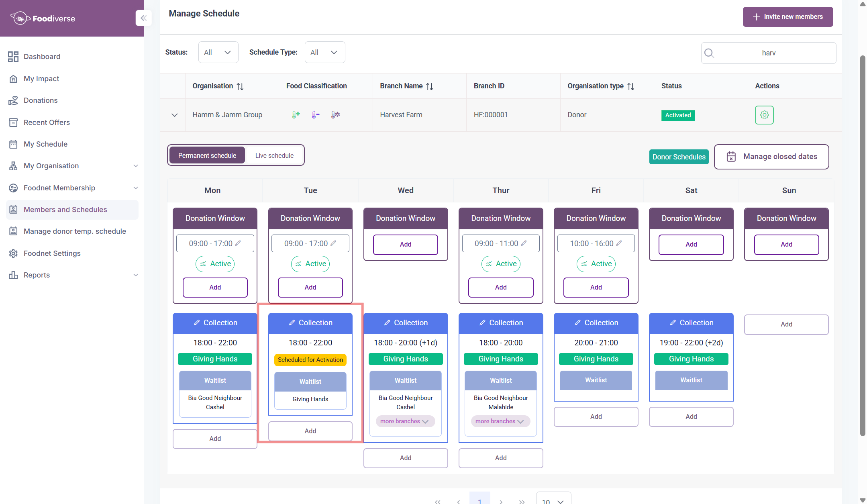Click Invite new members button
Image resolution: width=867 pixels, height=504 pixels.
point(787,17)
